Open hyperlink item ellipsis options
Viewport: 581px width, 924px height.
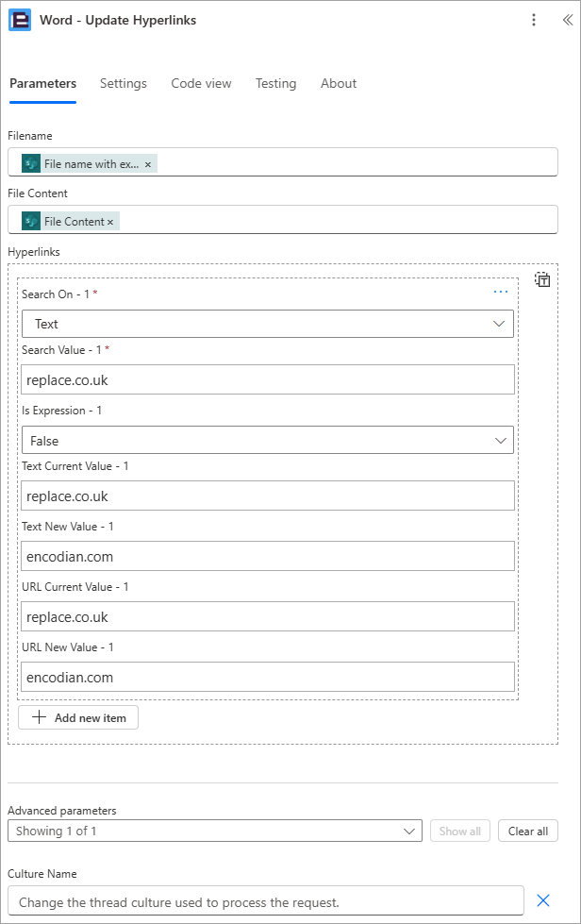(501, 292)
